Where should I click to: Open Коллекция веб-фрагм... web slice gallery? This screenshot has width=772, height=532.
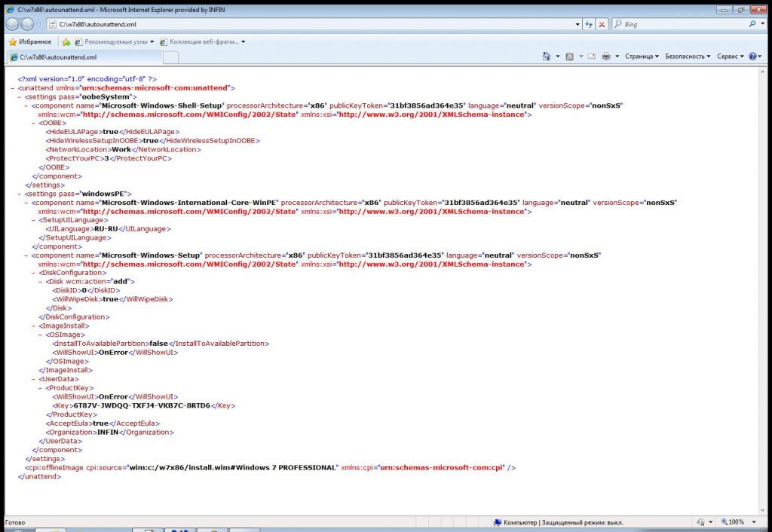(x=202, y=42)
